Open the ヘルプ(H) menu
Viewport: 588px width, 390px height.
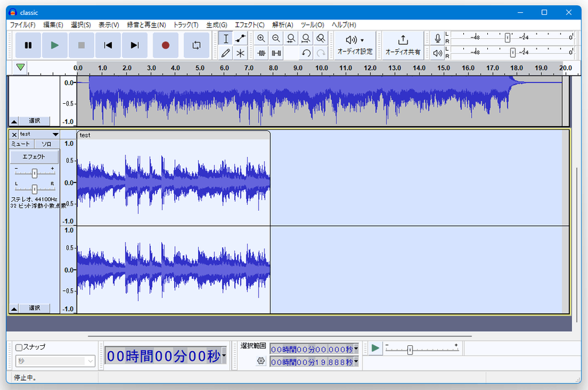344,25
